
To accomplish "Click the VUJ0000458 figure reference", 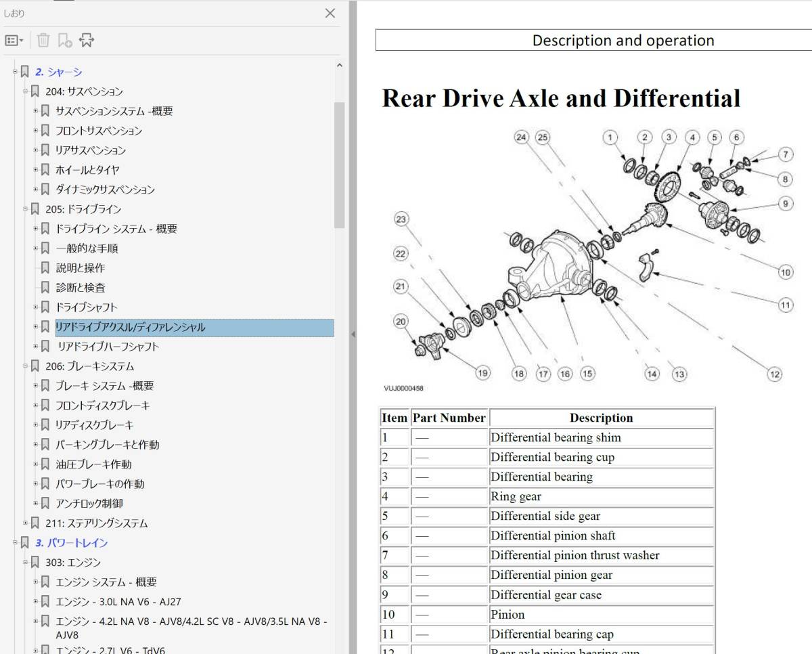I will tap(405, 389).
